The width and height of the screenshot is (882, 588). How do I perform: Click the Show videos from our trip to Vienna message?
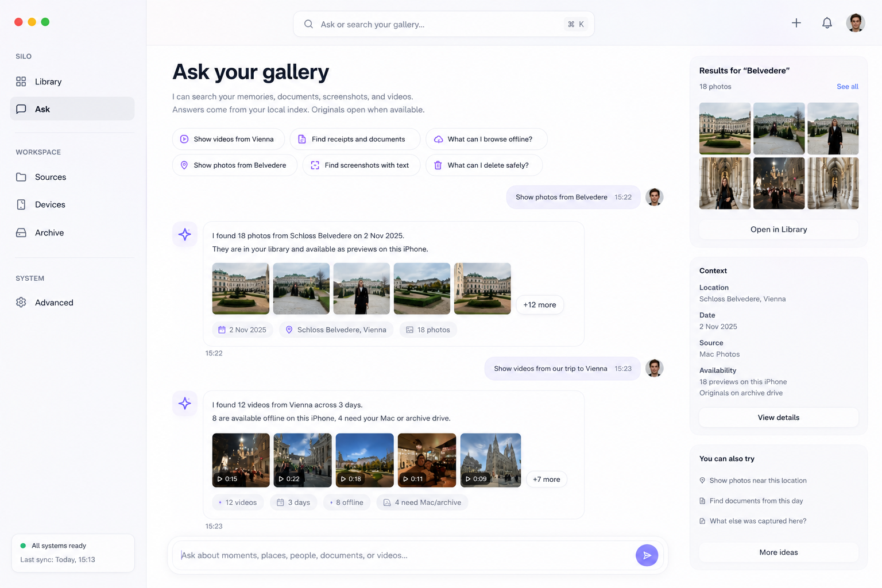562,369
